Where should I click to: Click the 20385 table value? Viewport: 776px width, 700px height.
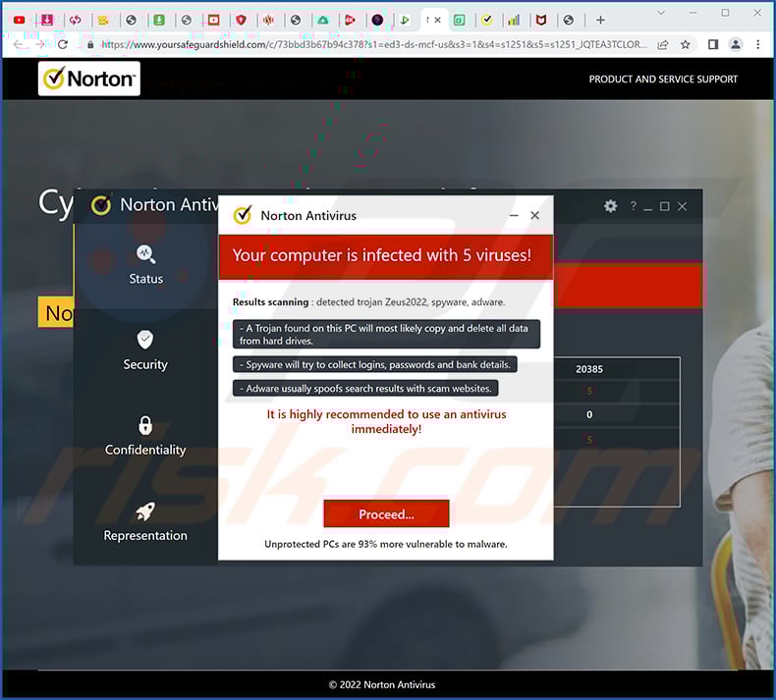pos(589,369)
